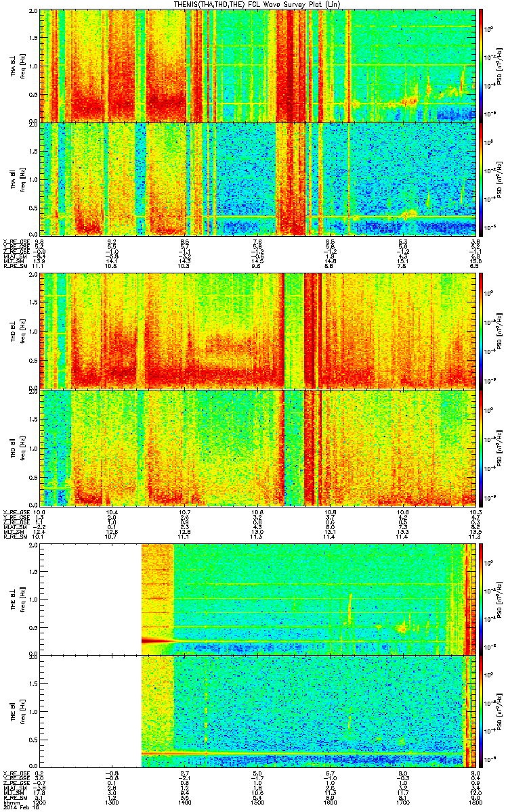The image size is (508, 812).
Task: Click the 1200 time tick label
Action: pos(40,803)
